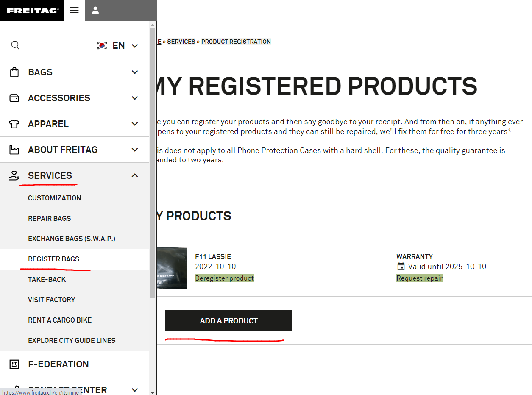
Task: Open EXCHANGE BAGS (S.W.A.P.) link
Action: pos(72,239)
